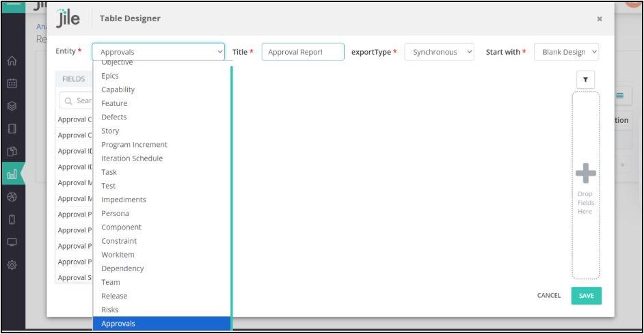
Task: Open the settings gear sidebar icon
Action: tap(12, 265)
